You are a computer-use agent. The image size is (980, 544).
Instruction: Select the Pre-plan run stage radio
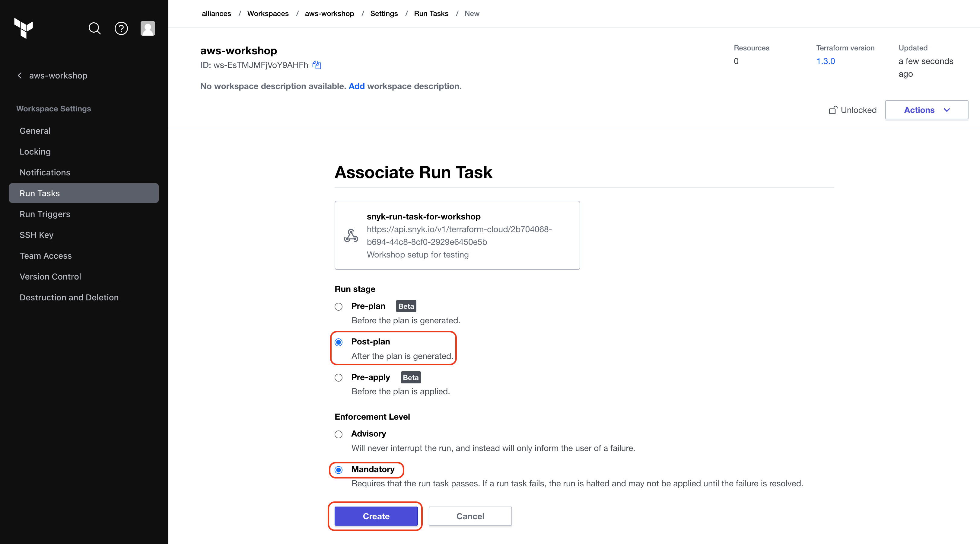(x=339, y=306)
